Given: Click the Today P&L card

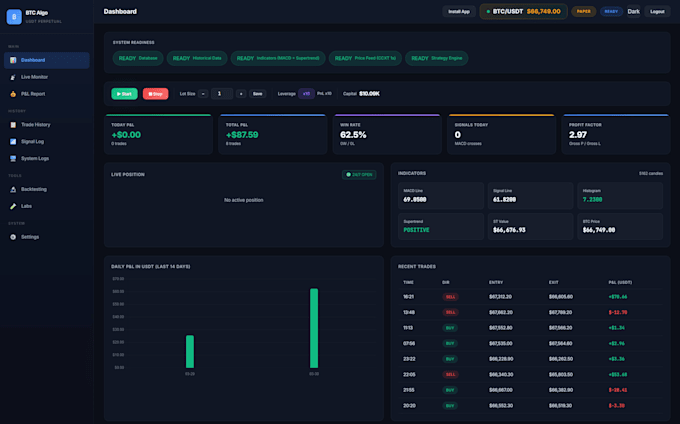Looking at the screenshot, I should tap(158, 134).
